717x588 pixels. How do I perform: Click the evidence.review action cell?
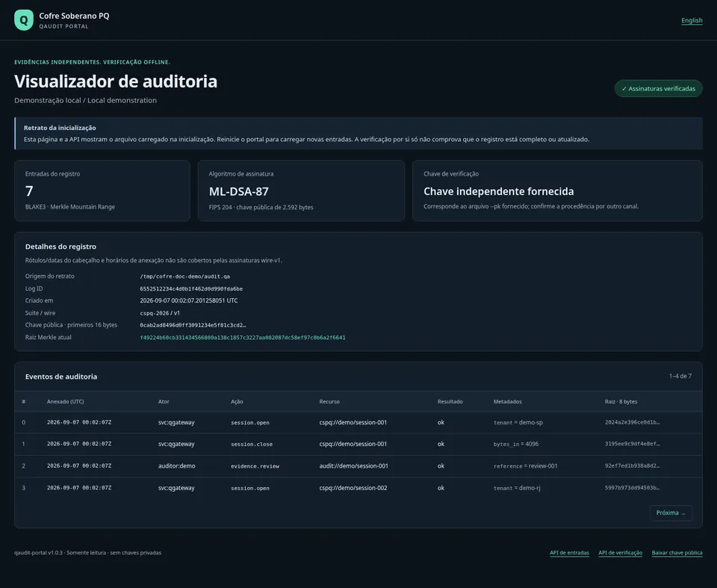point(255,466)
